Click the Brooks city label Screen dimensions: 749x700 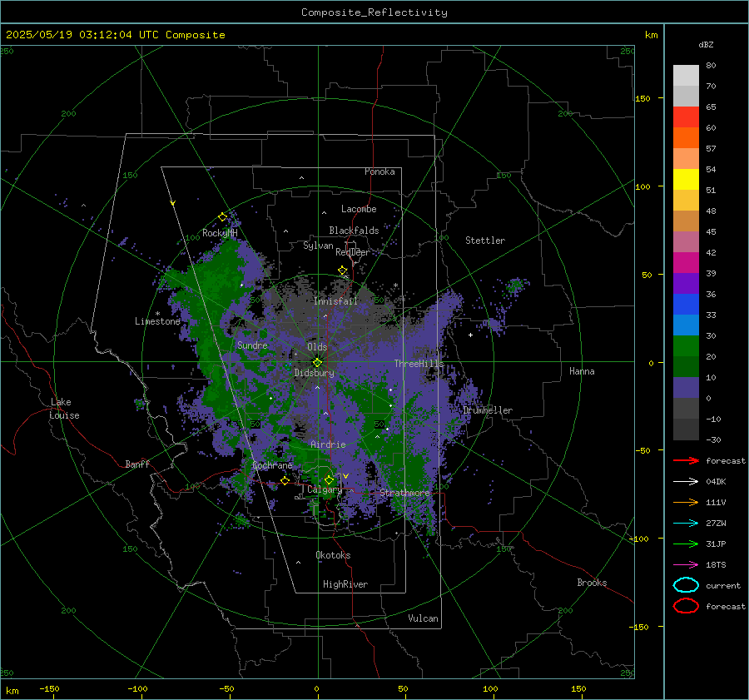pyautogui.click(x=592, y=583)
